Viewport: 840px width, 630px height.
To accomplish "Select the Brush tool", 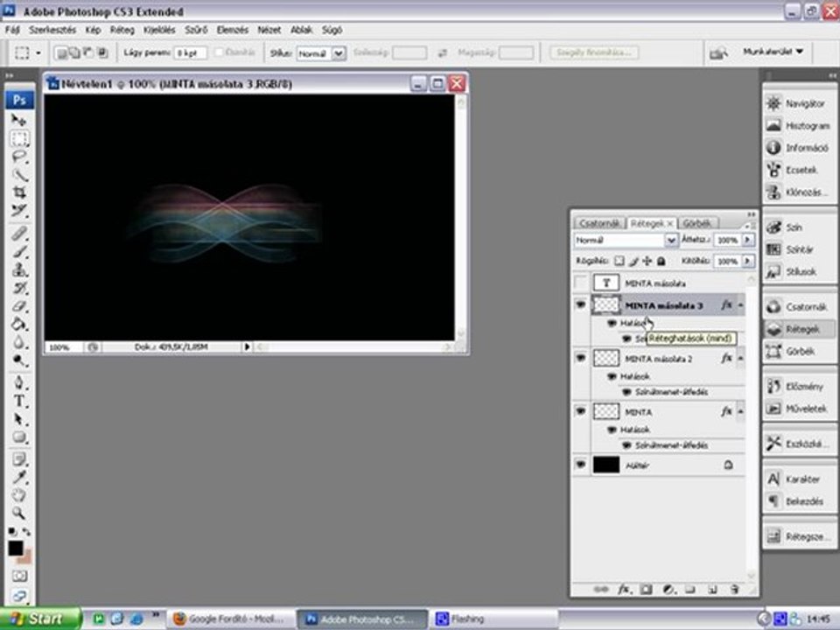I will pos(19,251).
